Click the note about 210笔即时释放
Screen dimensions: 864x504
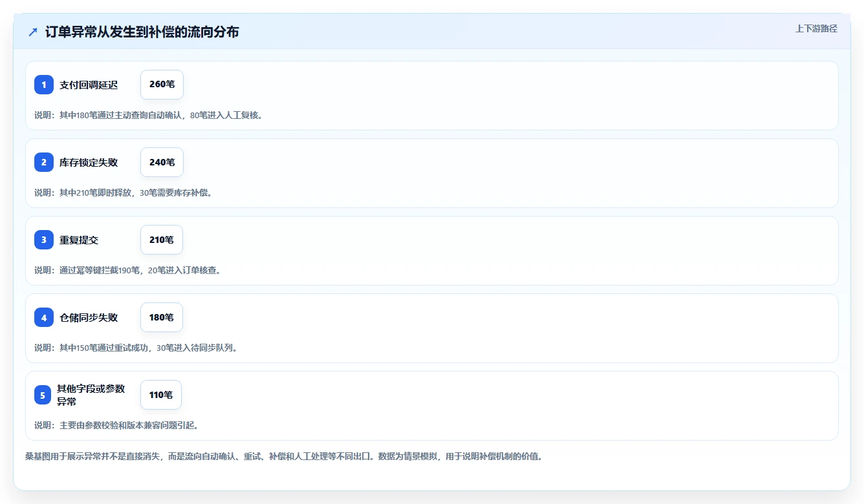click(x=124, y=193)
